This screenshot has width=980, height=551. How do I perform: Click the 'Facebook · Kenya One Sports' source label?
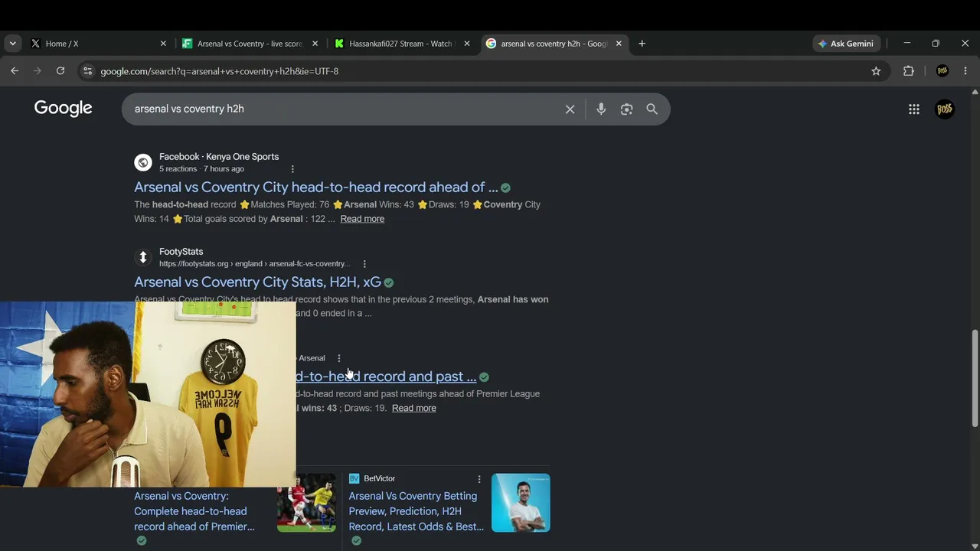(x=219, y=157)
